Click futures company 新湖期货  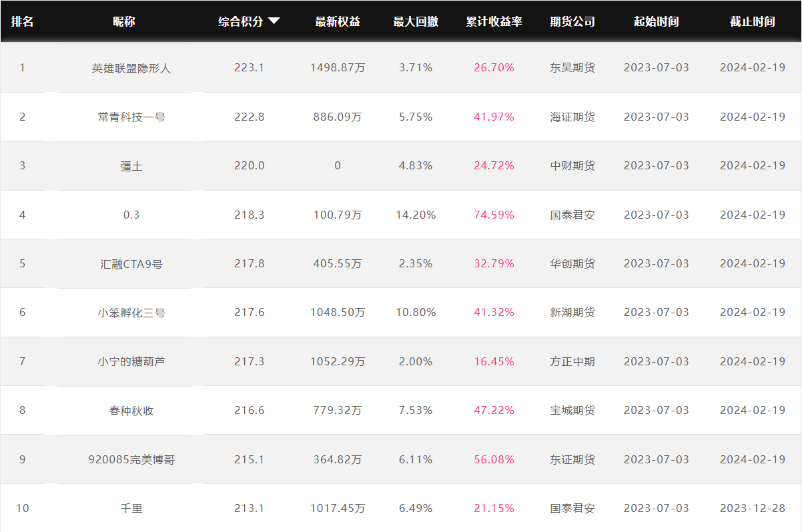(572, 312)
